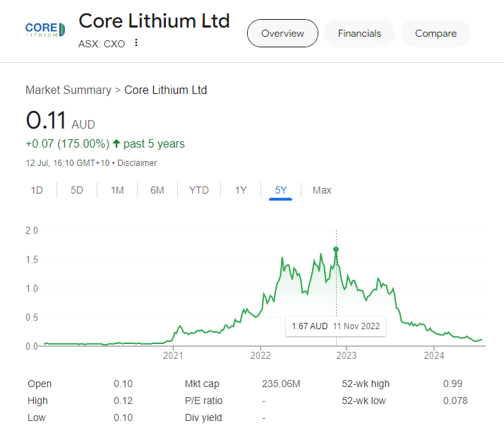Click the +0.07 (175.00%) past 5 years change
This screenshot has width=504, height=433.
point(105,144)
